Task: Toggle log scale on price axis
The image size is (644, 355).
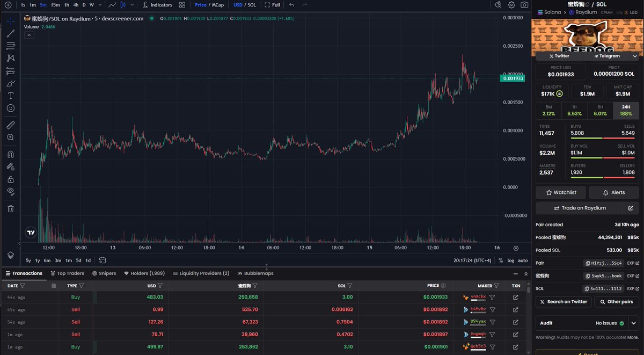Action: coord(510,260)
